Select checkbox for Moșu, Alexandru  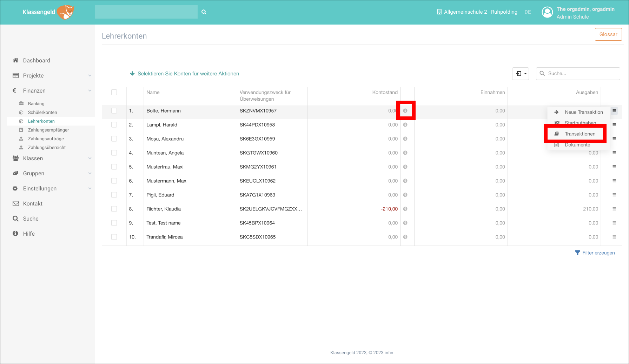[114, 139]
